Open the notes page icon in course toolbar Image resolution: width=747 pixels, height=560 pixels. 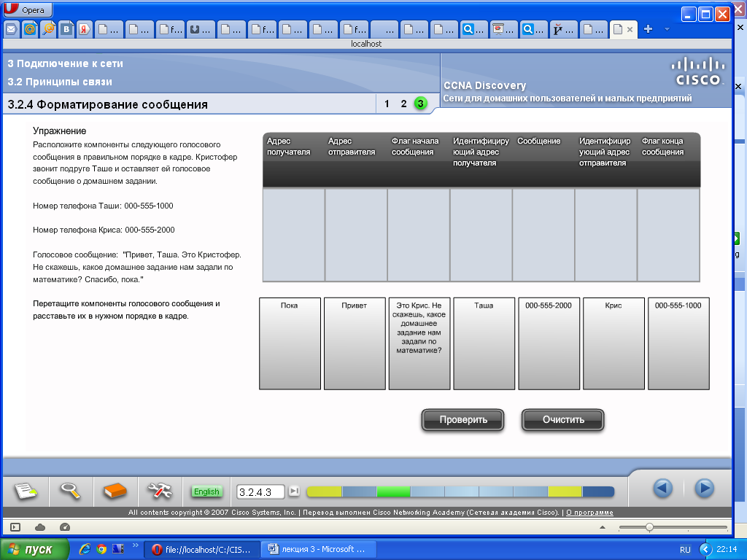(26, 491)
